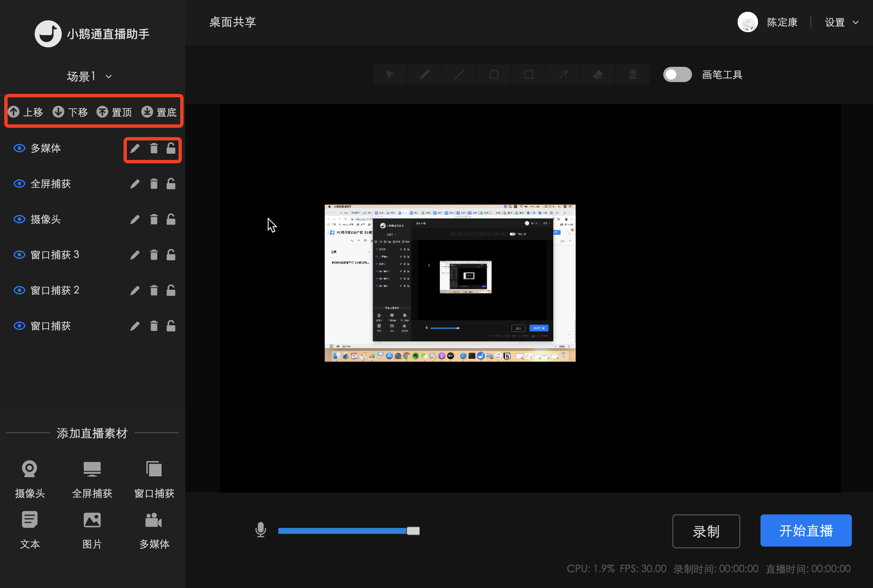The width and height of the screenshot is (873, 588).
Task: Enable the 画笔工具 toggle
Action: pos(677,74)
